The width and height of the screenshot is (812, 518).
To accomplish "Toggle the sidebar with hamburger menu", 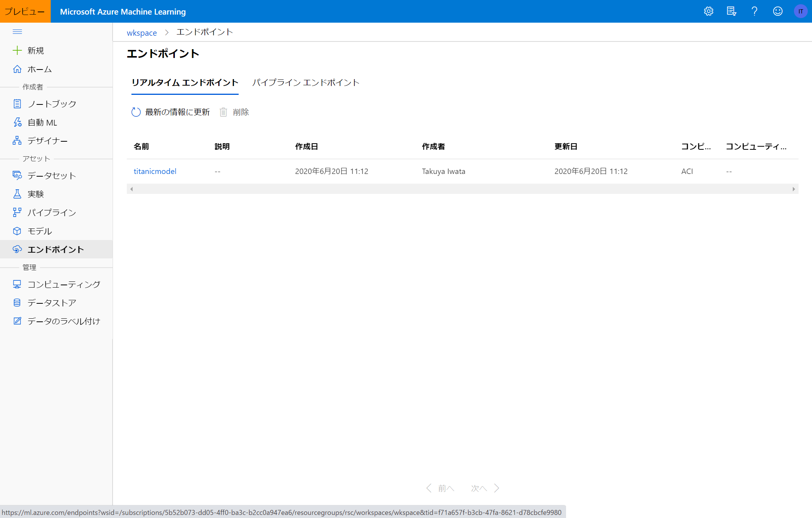I will [x=17, y=31].
